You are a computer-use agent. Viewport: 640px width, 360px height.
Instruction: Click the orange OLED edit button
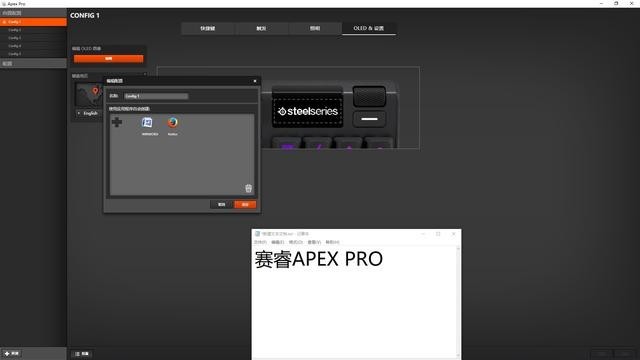point(109,59)
